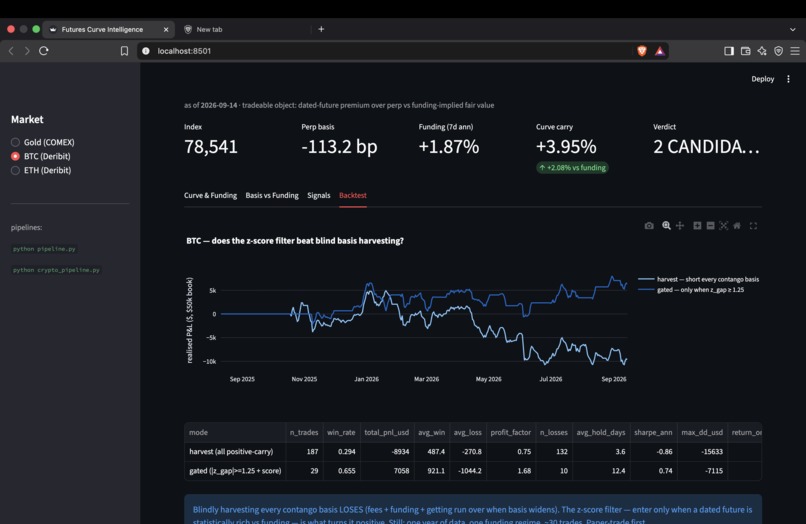The height and width of the screenshot is (524, 806).
Task: Click the Brave Rewards triangle icon
Action: [660, 51]
